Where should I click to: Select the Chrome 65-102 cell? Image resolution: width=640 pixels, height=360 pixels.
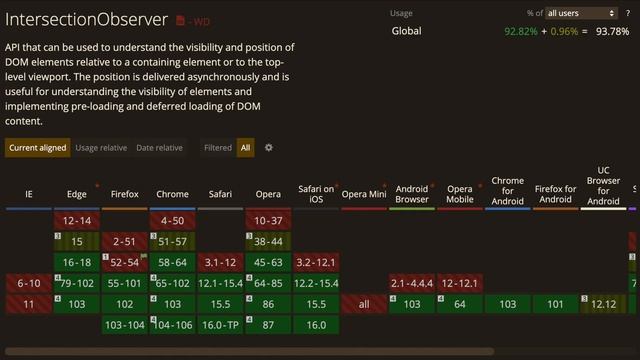click(x=172, y=283)
